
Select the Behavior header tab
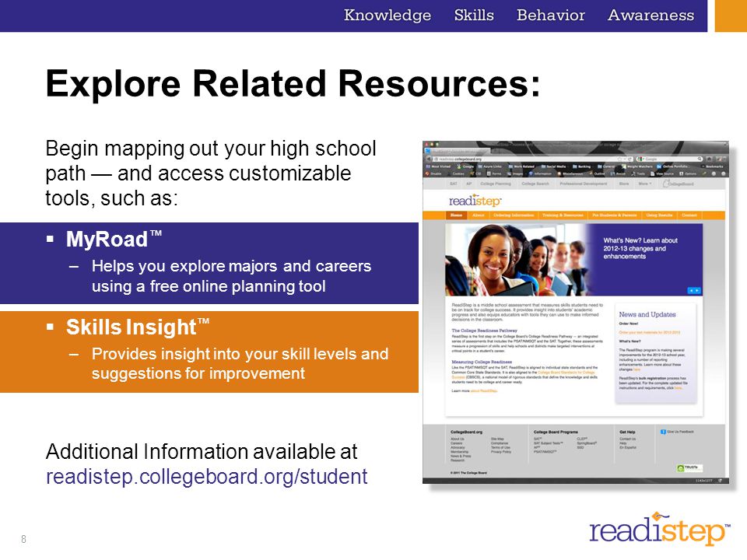[x=551, y=16]
